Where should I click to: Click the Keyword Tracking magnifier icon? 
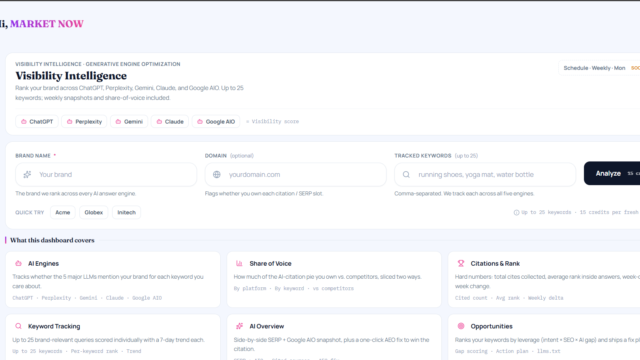point(18,326)
